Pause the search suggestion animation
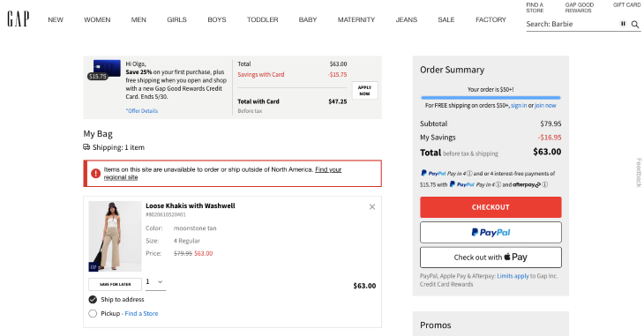 click(x=623, y=24)
